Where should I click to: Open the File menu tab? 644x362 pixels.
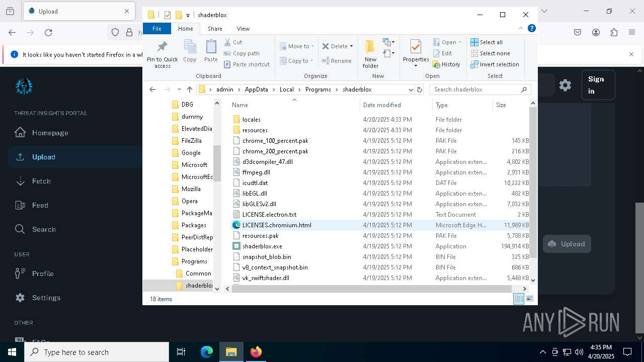(x=157, y=29)
